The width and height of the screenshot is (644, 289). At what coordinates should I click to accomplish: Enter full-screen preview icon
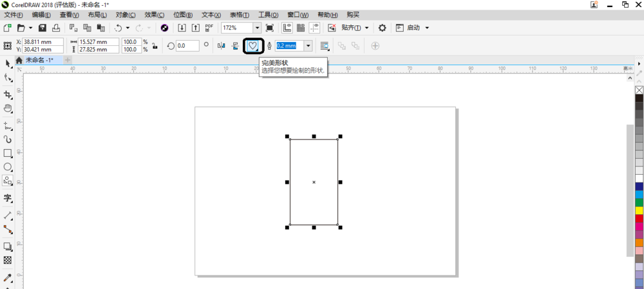pos(270,28)
